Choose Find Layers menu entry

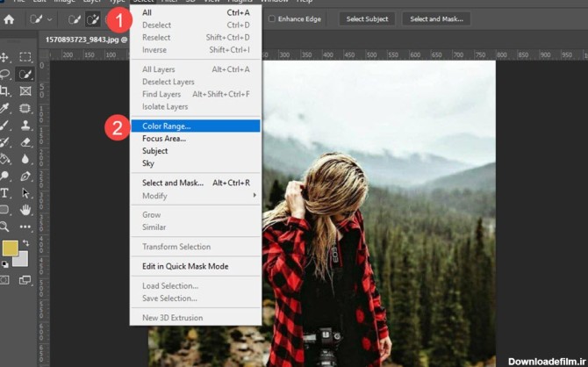pos(196,94)
